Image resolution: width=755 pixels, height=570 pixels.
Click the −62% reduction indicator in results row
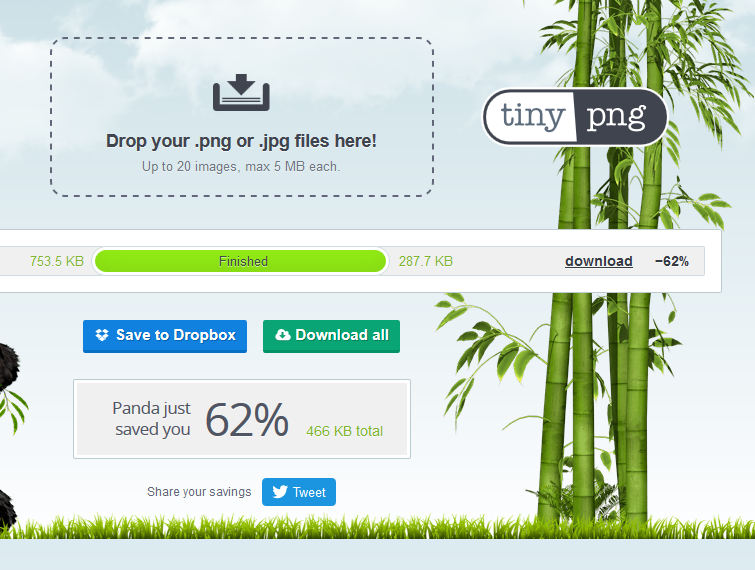point(672,261)
